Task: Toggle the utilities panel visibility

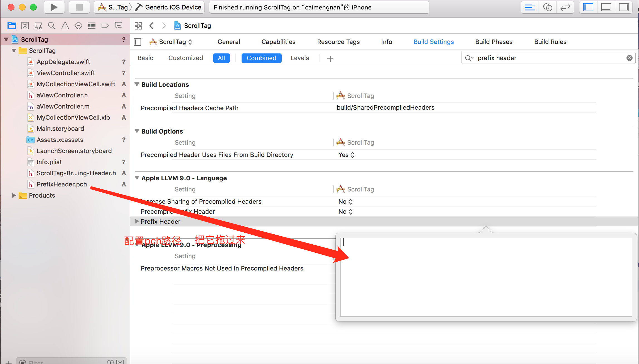Action: pyautogui.click(x=624, y=7)
